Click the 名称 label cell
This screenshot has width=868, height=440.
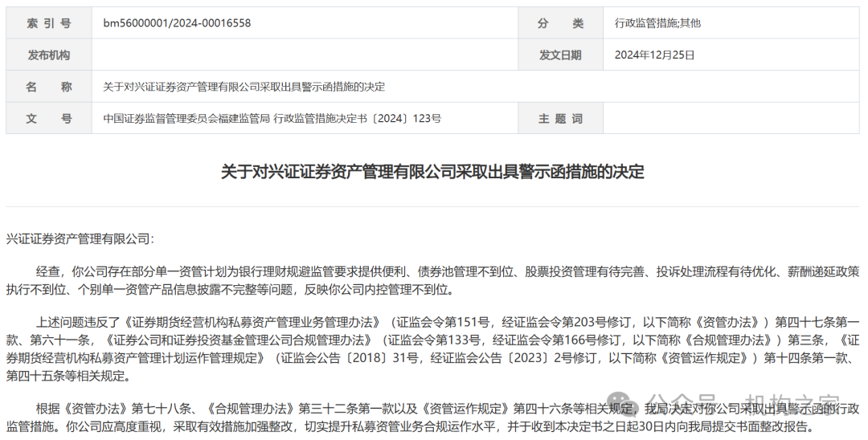pos(49,87)
